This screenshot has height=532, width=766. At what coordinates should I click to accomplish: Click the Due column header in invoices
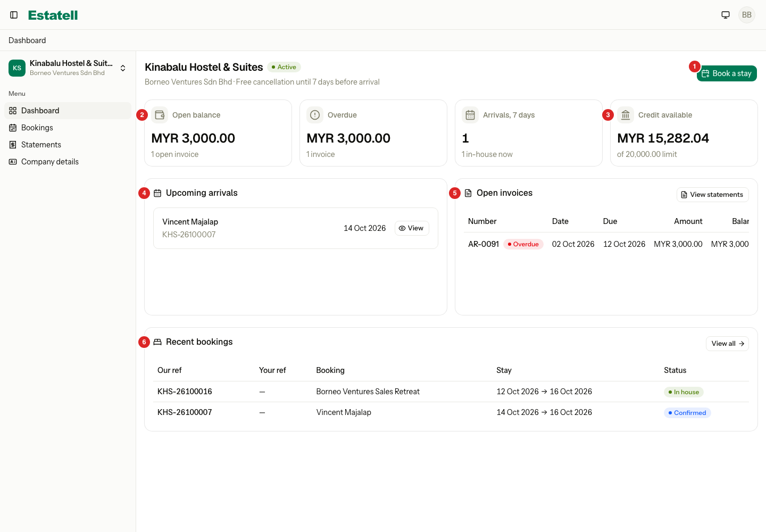(x=610, y=221)
